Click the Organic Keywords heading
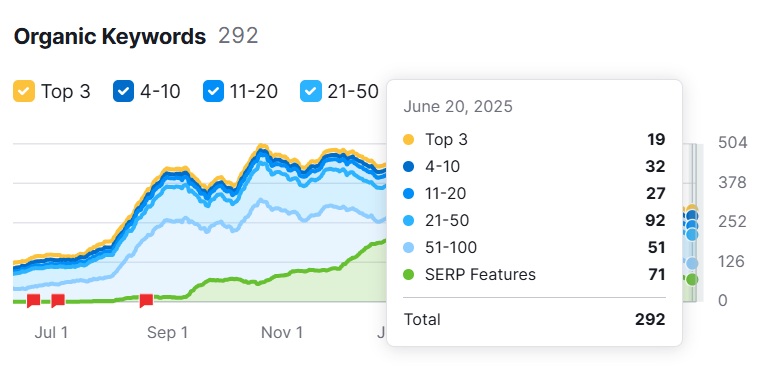 110,37
